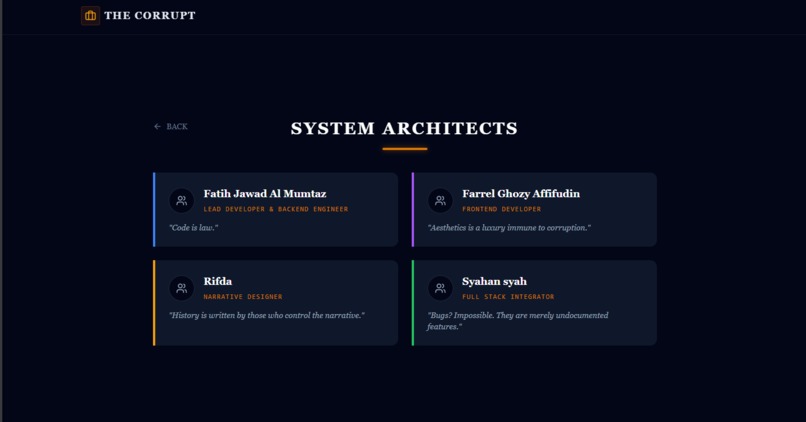Click Rifda's avatar icon
The image size is (806, 422).
coord(181,288)
